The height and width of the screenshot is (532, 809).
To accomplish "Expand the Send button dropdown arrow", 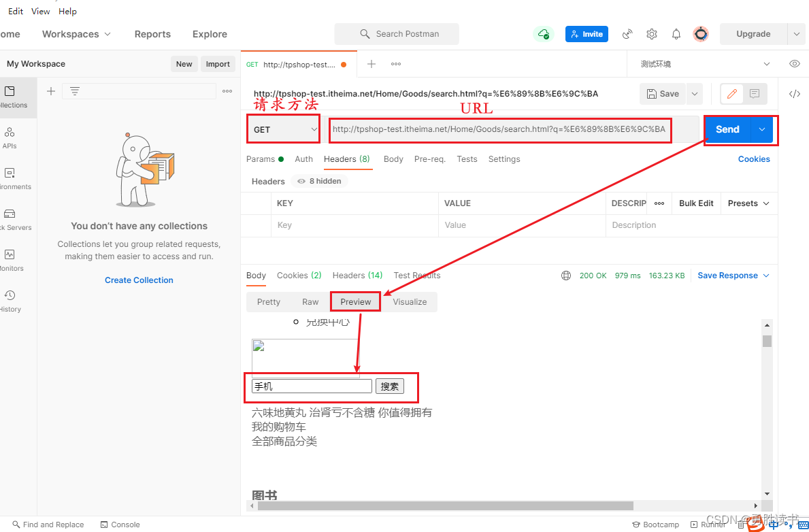I will [x=762, y=129].
